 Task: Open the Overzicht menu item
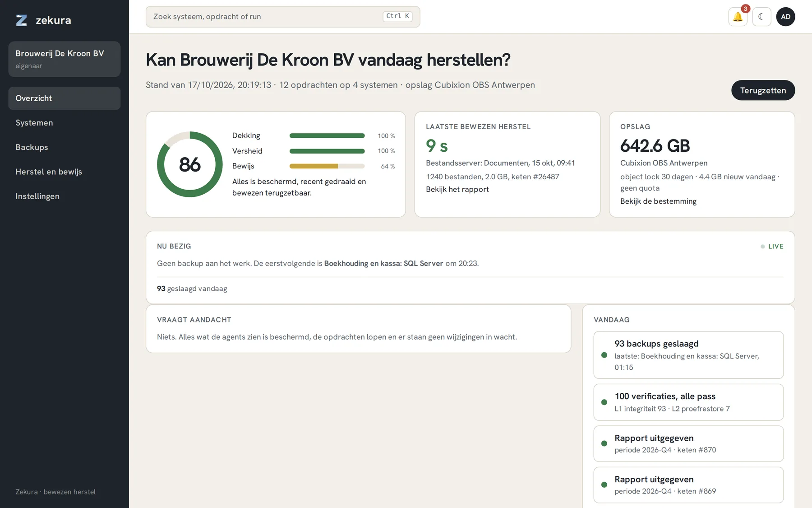(65, 98)
